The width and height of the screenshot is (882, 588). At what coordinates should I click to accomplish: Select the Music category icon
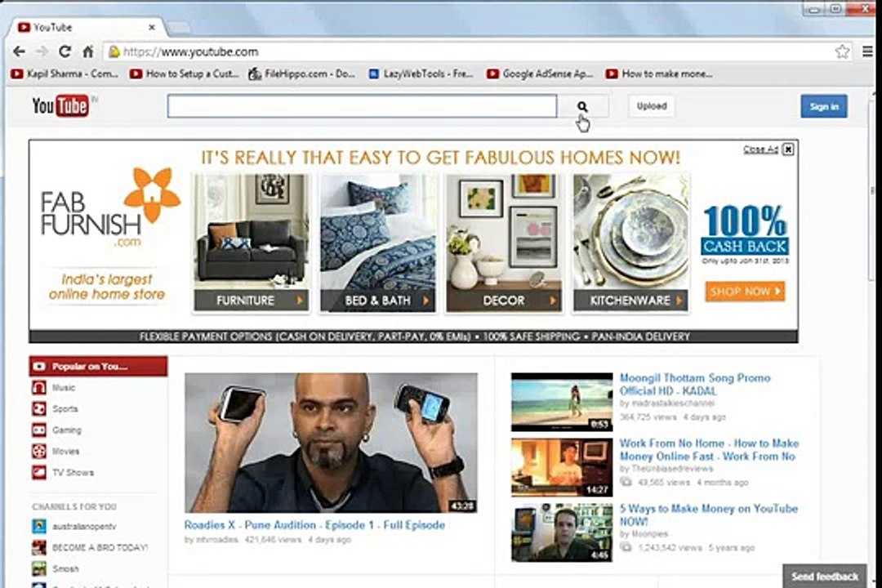[x=39, y=388]
